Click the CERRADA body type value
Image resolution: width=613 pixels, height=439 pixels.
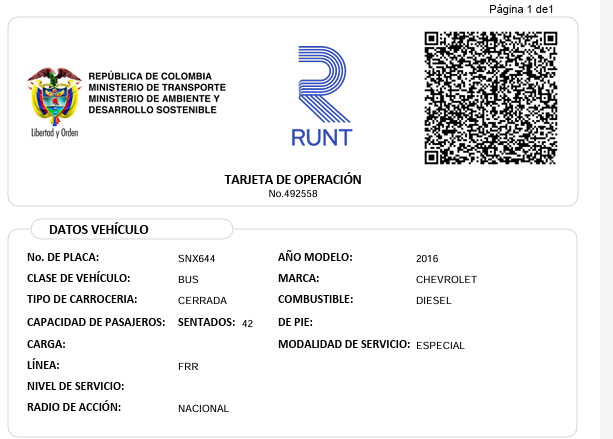pos(202,301)
